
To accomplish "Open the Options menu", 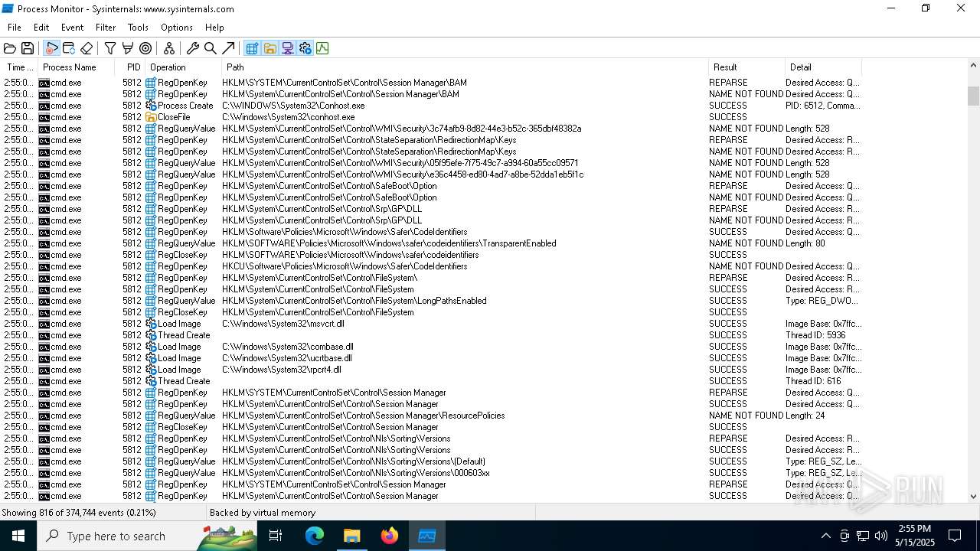I will 177,28.
